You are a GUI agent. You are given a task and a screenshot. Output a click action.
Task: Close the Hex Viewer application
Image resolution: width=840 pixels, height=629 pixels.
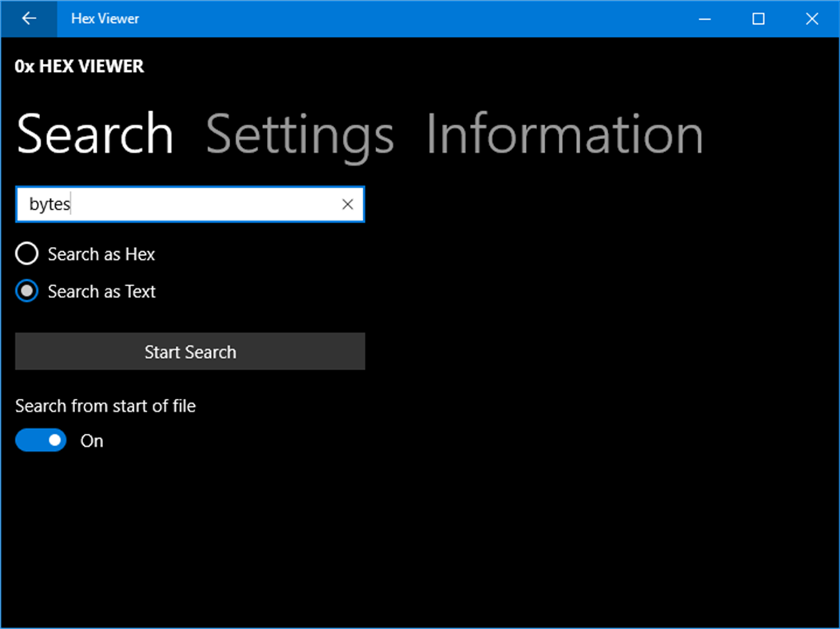point(812,18)
